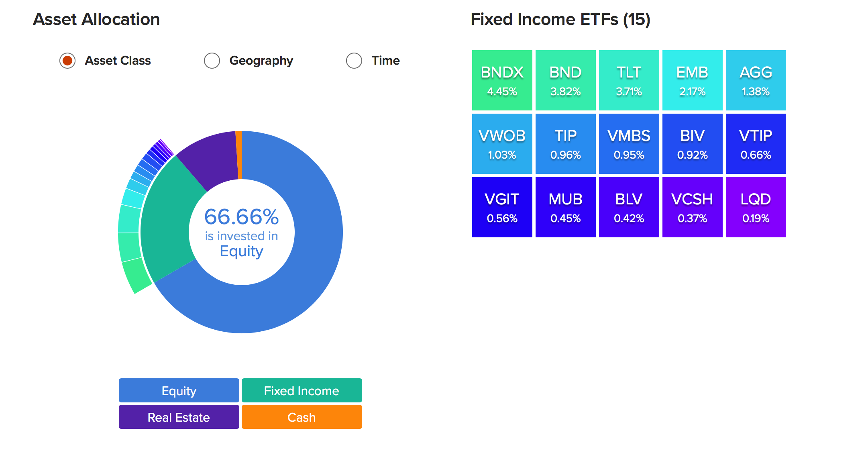Click the LQD 0.19% tile

(756, 207)
